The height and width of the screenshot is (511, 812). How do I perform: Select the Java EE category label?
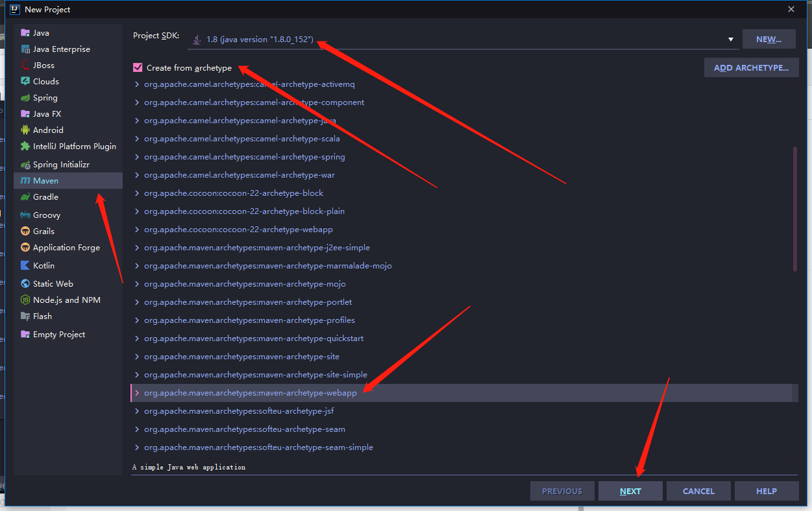[62, 49]
